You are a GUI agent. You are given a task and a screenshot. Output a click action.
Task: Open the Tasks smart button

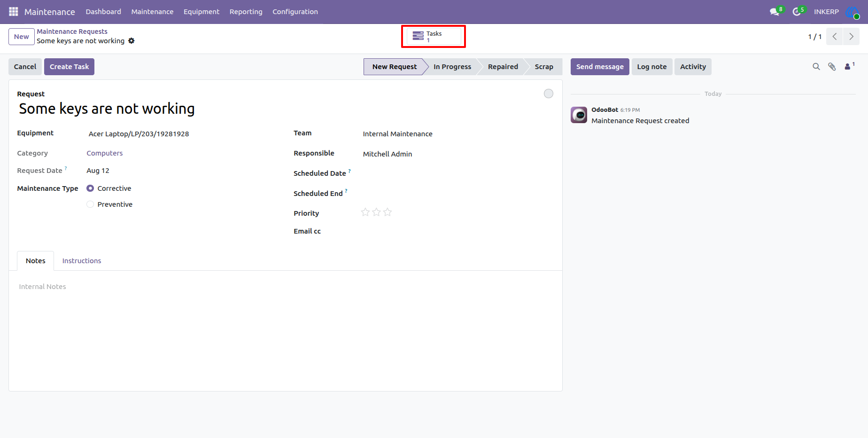[x=434, y=37]
